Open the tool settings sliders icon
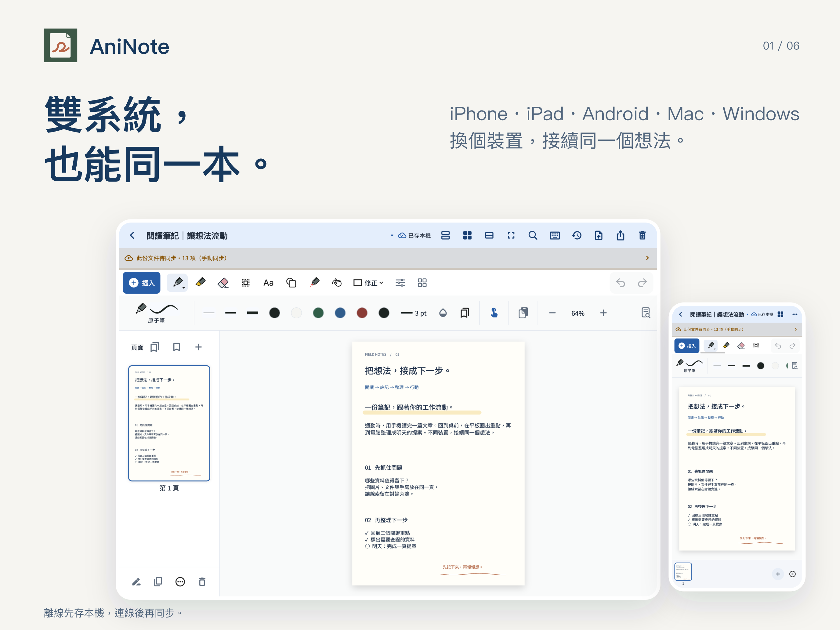The width and height of the screenshot is (840, 630). 400,283
